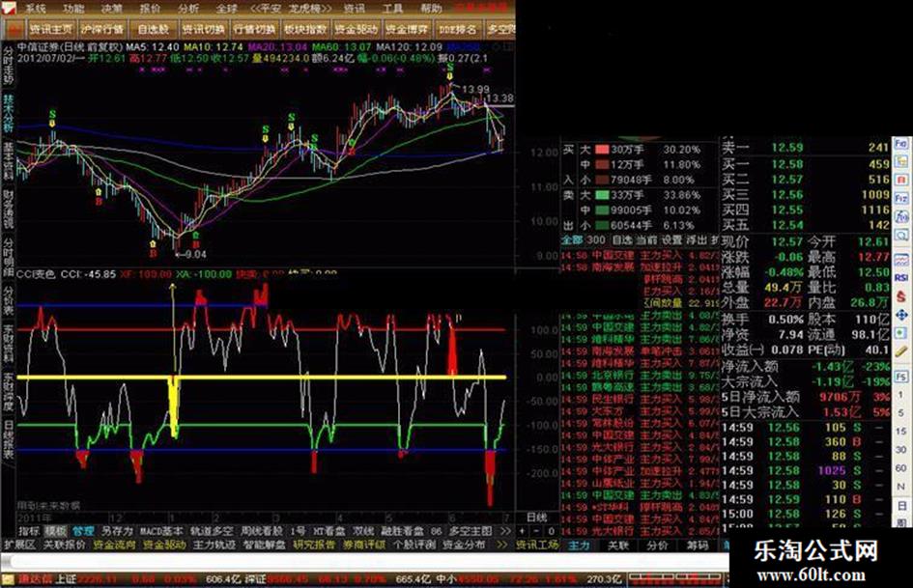Select the MACD基本 indicator tab

[160, 531]
